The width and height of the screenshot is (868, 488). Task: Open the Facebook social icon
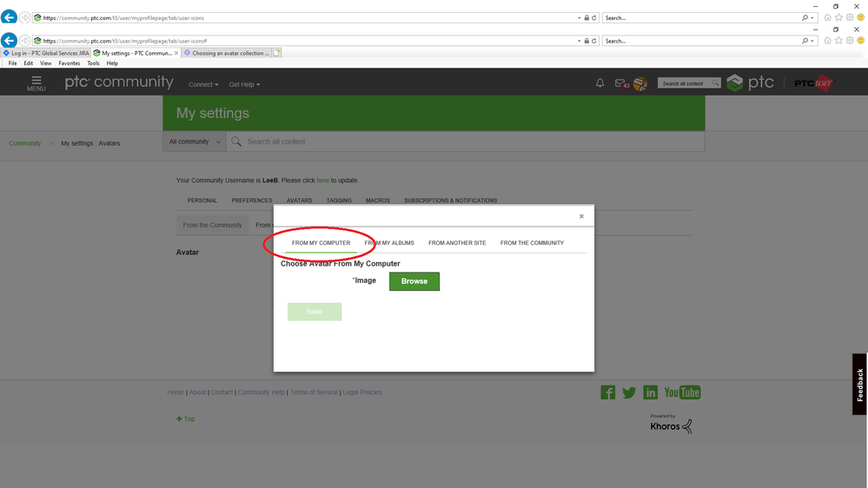coord(608,392)
